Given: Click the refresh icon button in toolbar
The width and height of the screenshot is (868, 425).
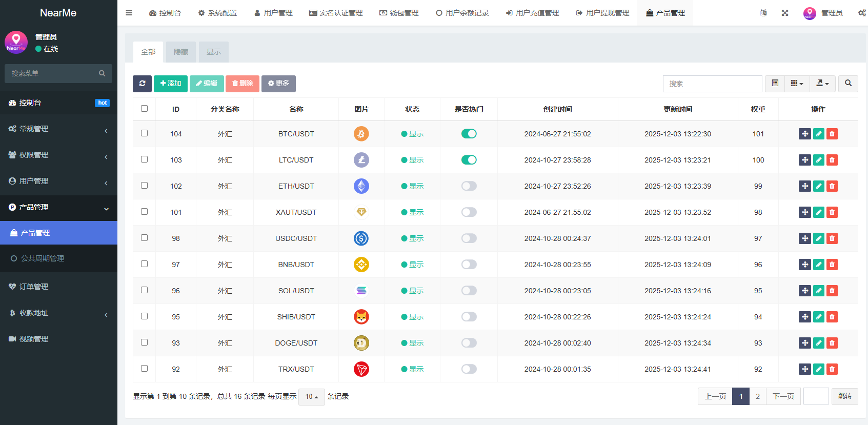Looking at the screenshot, I should pos(142,84).
